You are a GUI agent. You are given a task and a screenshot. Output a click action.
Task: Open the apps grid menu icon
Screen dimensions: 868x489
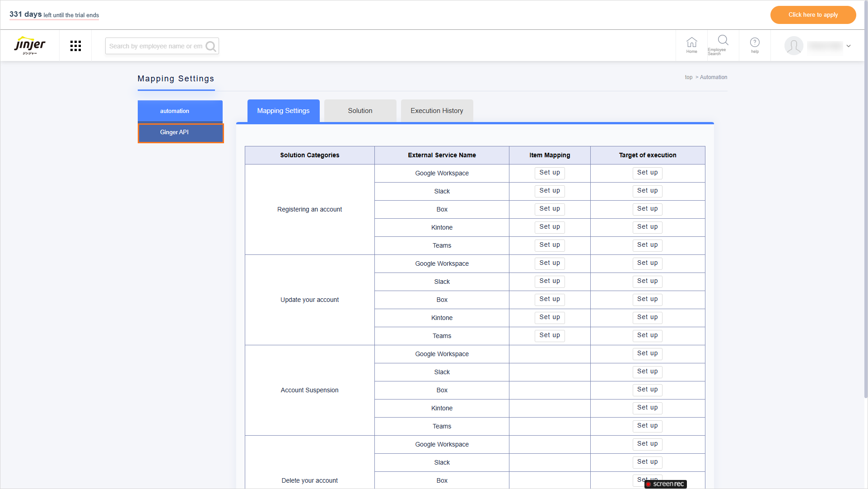(75, 46)
